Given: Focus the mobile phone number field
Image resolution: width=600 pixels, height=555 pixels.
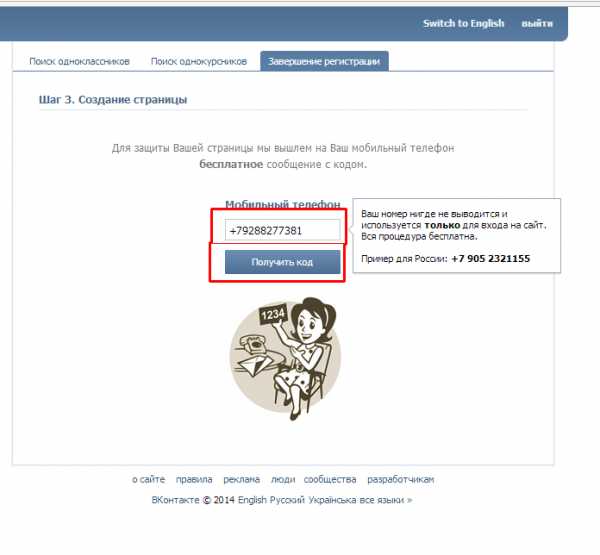Looking at the screenshot, I should 282,230.
